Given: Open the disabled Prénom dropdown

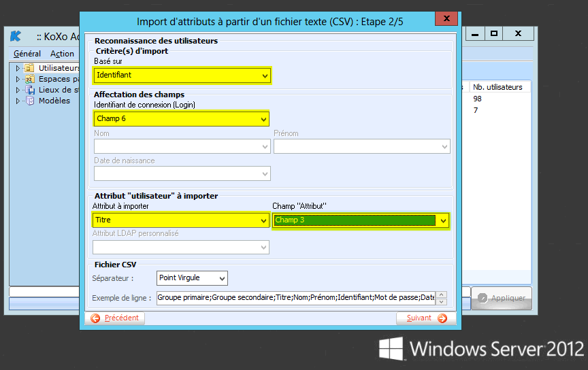Looking at the screenshot, I should tap(362, 146).
